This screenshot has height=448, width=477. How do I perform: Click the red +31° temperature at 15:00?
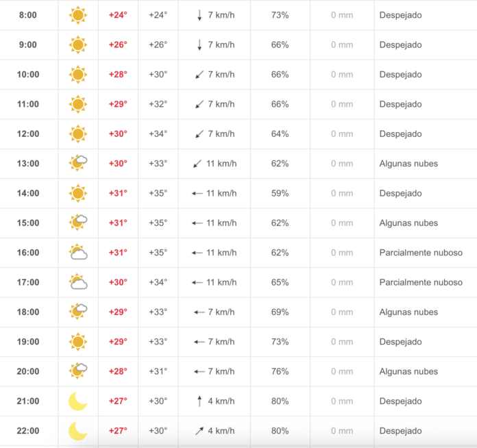(118, 223)
